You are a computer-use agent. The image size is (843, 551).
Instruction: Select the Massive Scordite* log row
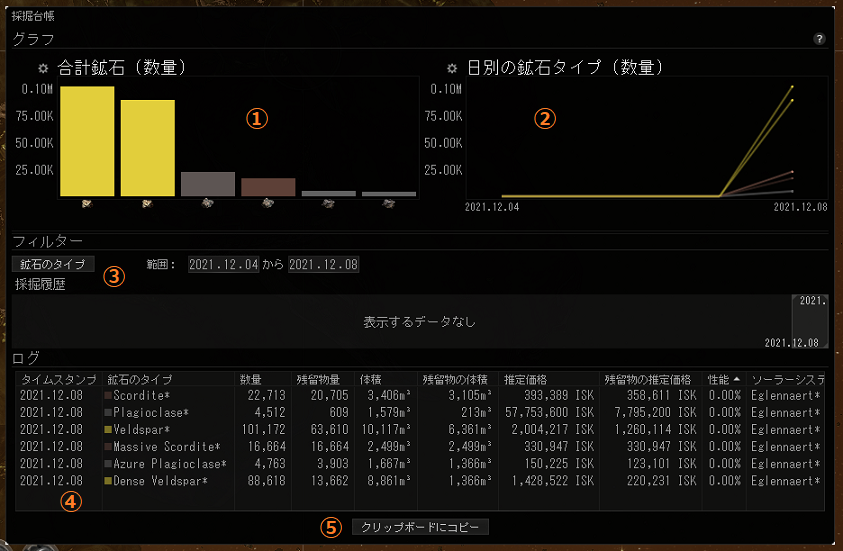(x=420, y=447)
